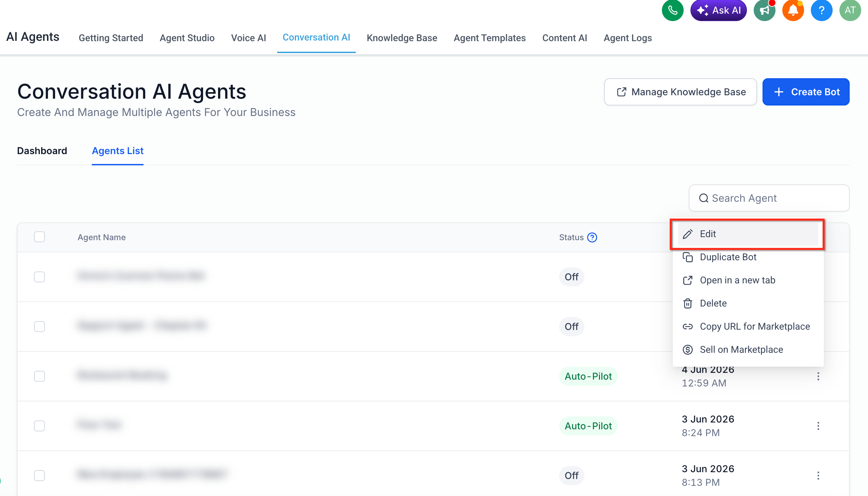Choose Delete from the context menu
This screenshot has height=496, width=868.
click(748, 303)
